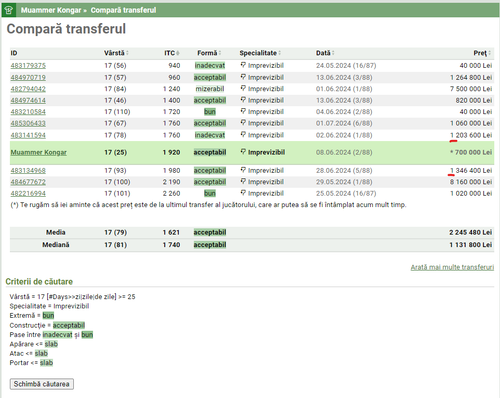Image resolution: width=500 pixels, height=398 pixels.
Task: Sort table by ITC column
Action: pos(172,53)
